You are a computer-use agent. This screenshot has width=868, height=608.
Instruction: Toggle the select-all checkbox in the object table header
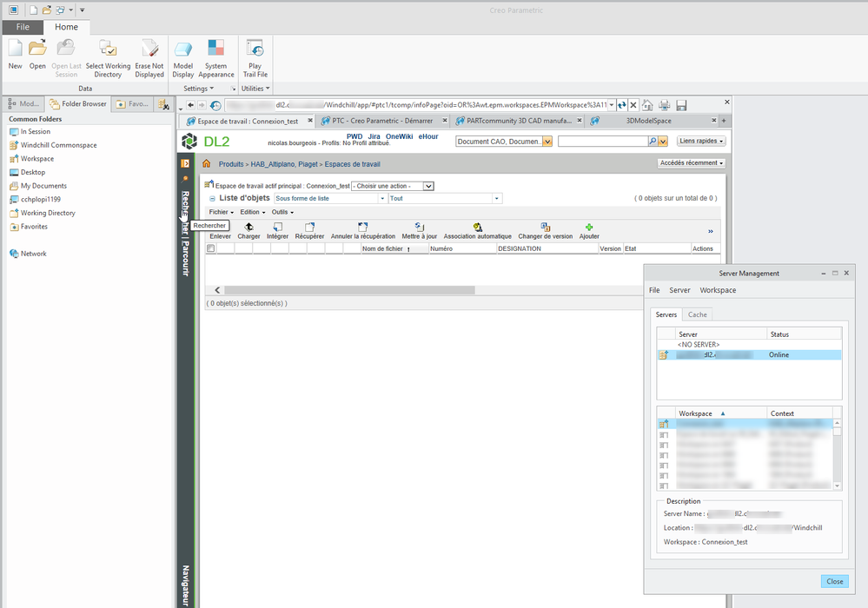click(210, 248)
